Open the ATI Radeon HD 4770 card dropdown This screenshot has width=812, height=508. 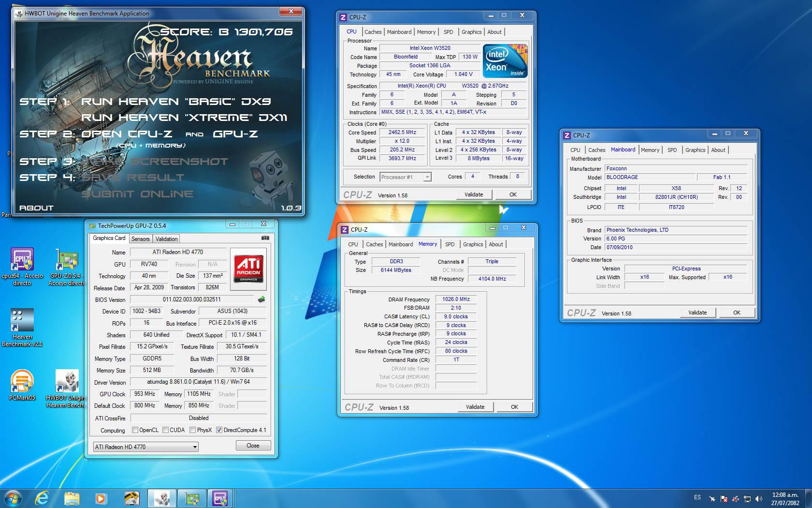pos(145,447)
